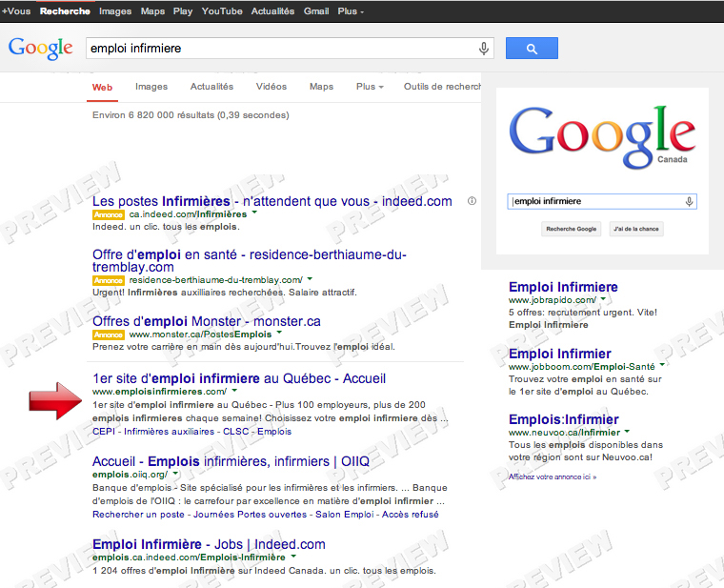Viewport: 724px width, 588px height.
Task: Open dropdown arrow next to emplois.oiiq.org/
Action: [175, 474]
